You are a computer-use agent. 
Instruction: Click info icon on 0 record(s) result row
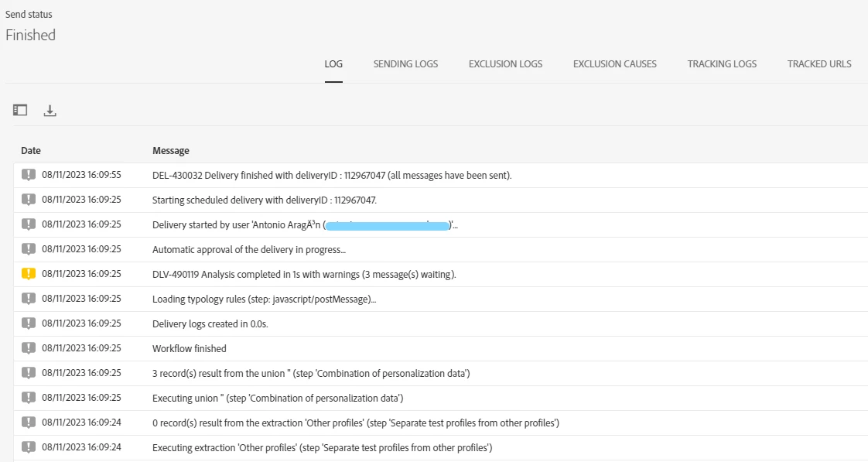coord(28,422)
